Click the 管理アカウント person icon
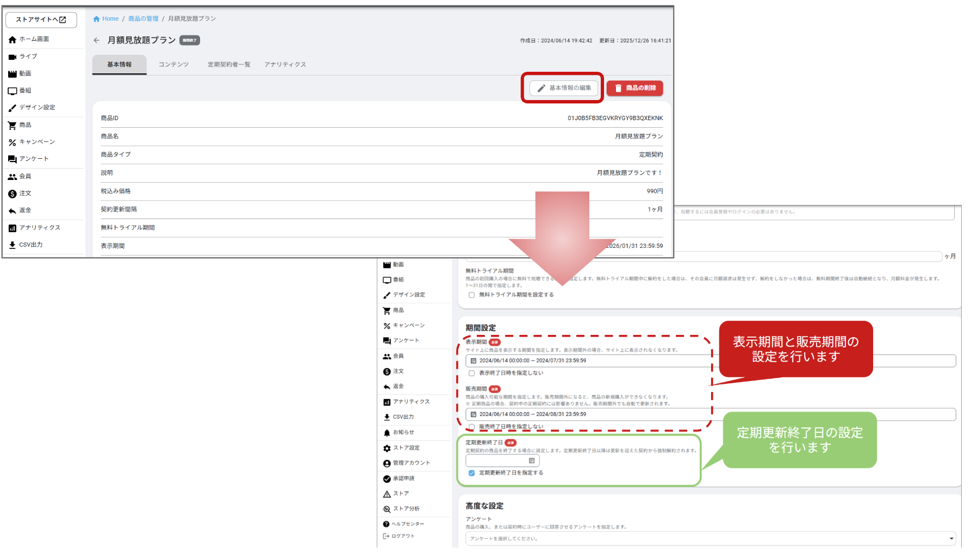The height and width of the screenshot is (560, 971). (387, 463)
